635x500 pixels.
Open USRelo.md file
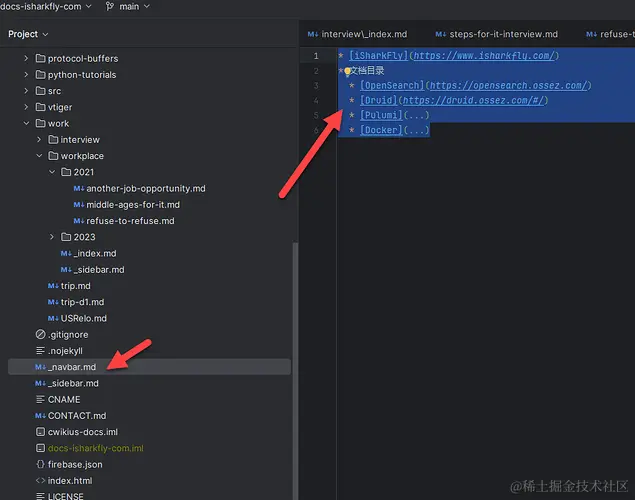(x=83, y=318)
